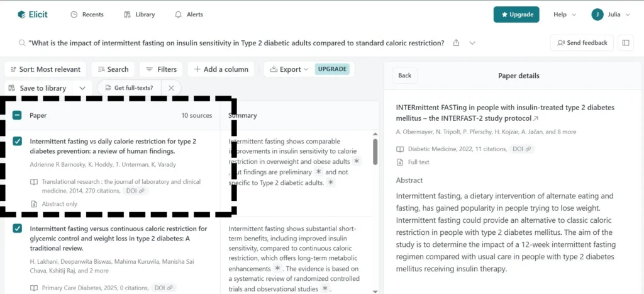The image size is (644, 294).
Task: Click the Full text document icon
Action: (400, 162)
